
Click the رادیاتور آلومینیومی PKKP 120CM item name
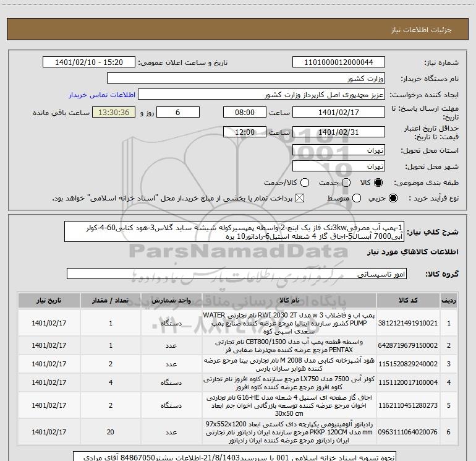tap(289, 432)
